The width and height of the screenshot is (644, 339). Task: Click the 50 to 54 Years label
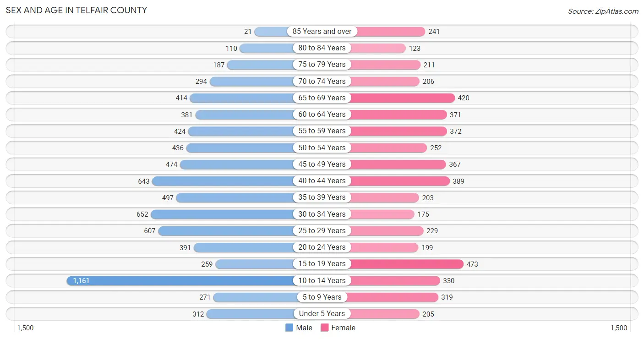pyautogui.click(x=322, y=148)
